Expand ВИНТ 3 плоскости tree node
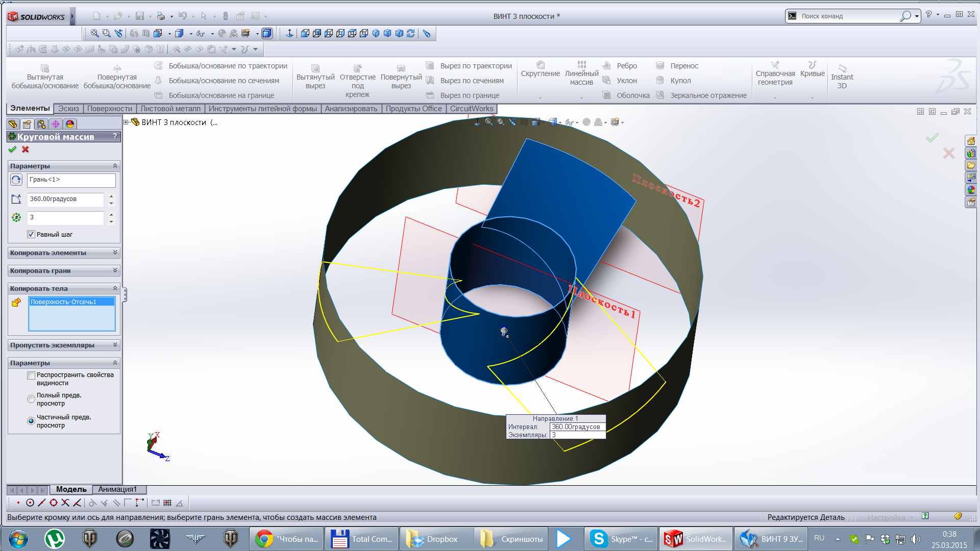Image resolution: width=980 pixels, height=551 pixels. [x=126, y=122]
